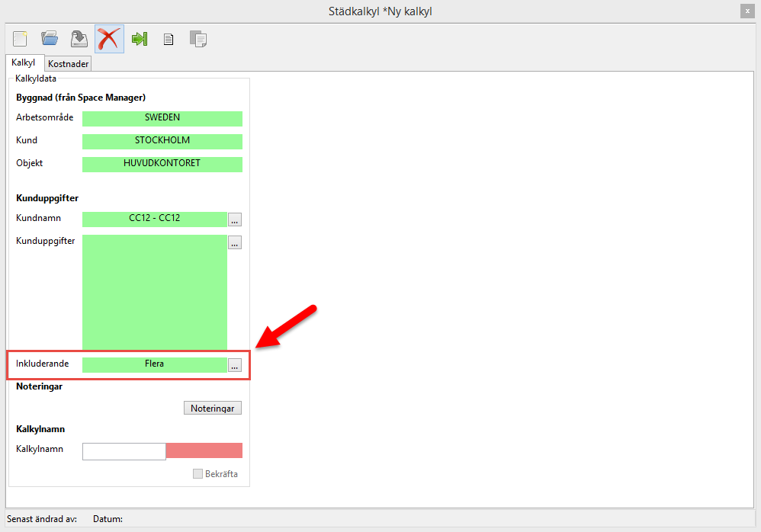
Task: Click the copy documents icon
Action: (198, 39)
